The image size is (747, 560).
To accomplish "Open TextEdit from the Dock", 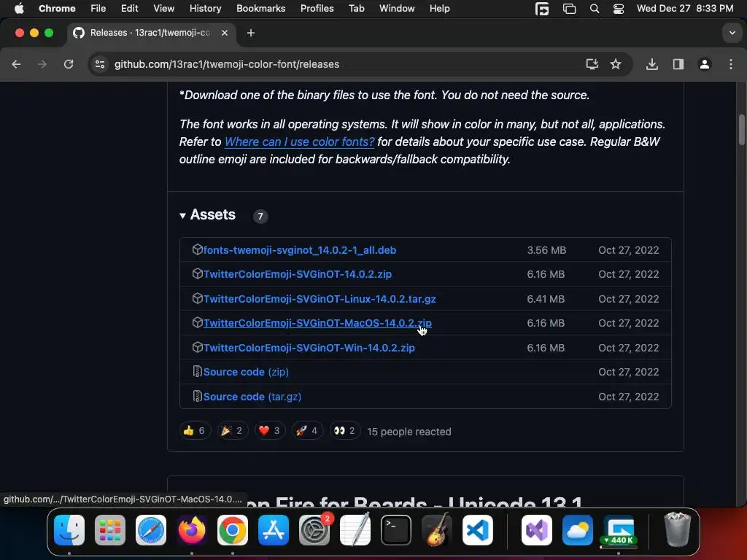I will (x=355, y=530).
